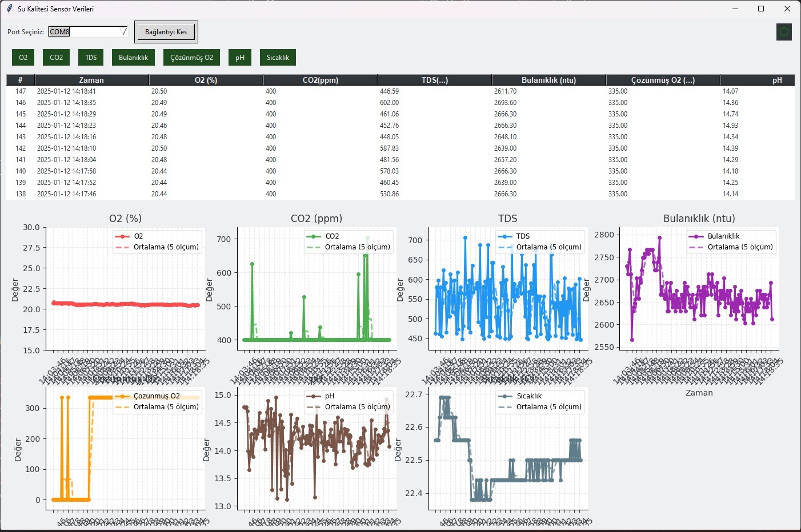Select row with time 2025-01-12 14:17:46
Image resolution: width=801 pixels, height=532 pixels.
tap(400, 194)
